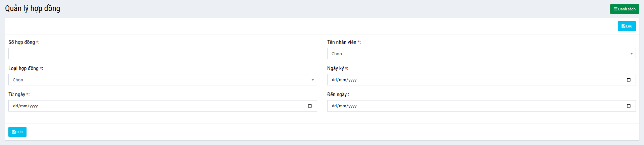Select the day segment in Ngày ký
This screenshot has width=644, height=145.
(x=334, y=80)
